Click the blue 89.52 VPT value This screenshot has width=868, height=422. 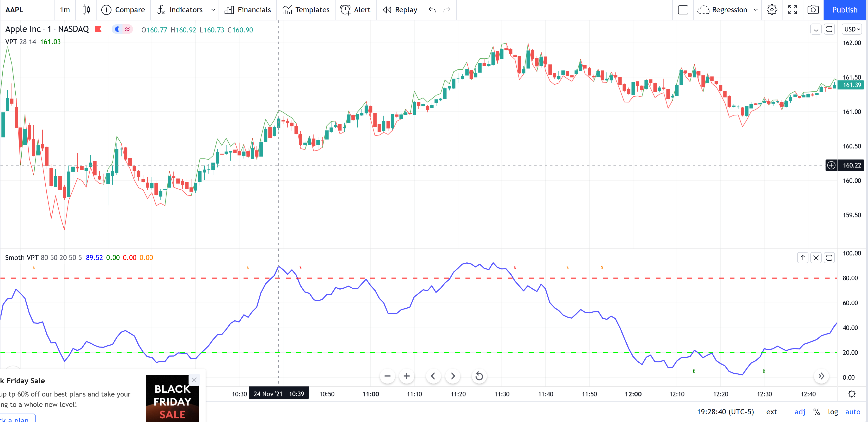(x=94, y=258)
